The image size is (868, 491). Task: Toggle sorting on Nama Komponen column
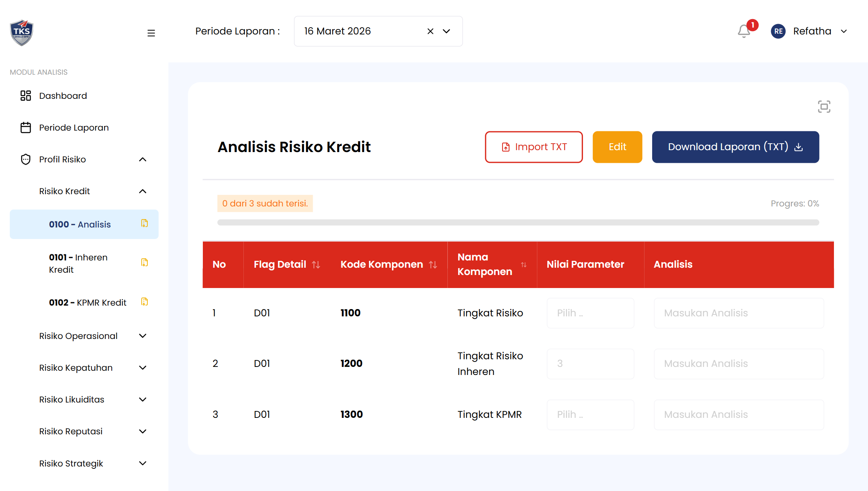[x=524, y=264]
